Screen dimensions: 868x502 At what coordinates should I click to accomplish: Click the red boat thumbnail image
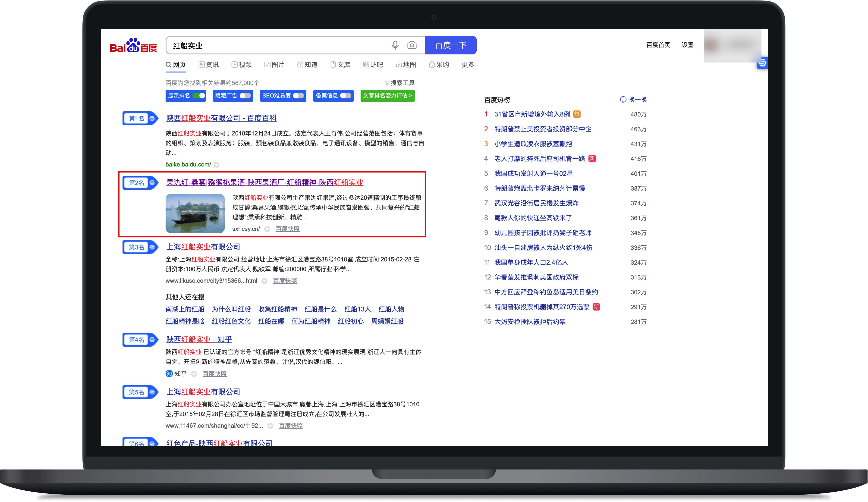[x=195, y=213]
